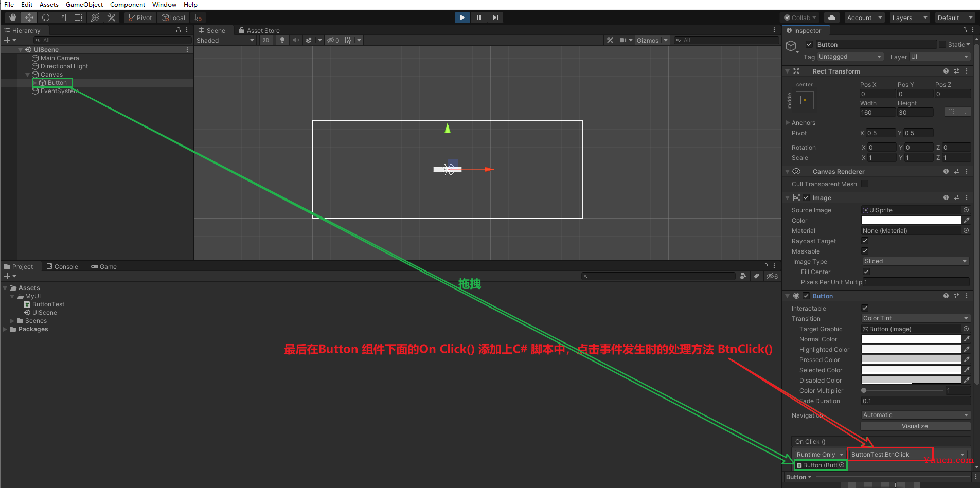
Task: Open ButtonTest.BtnClick function dropdown
Action: (x=908, y=455)
